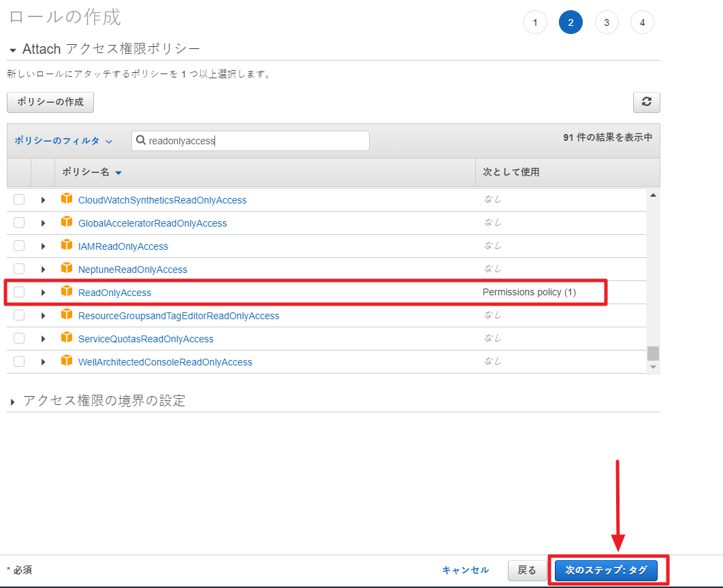Click the cube icon beside NeptuneReadOnlyAccess

click(66, 269)
